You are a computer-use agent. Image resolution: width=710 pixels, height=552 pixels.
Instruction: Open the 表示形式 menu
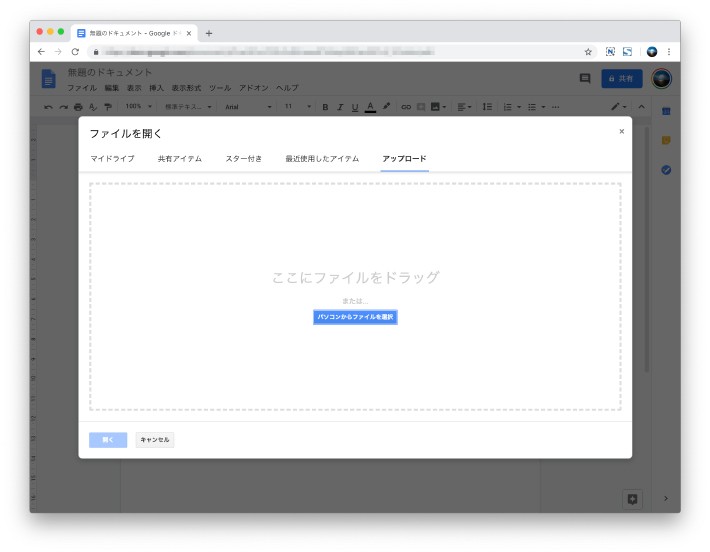186,88
